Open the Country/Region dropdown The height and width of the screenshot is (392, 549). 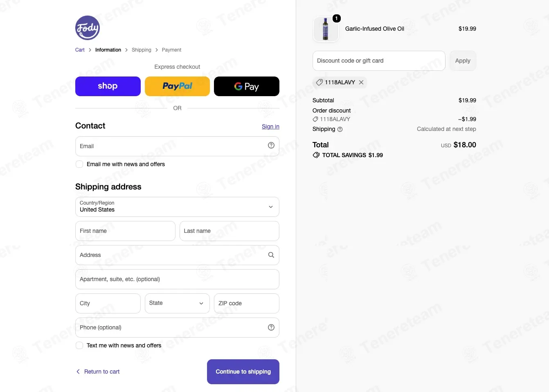tap(177, 207)
